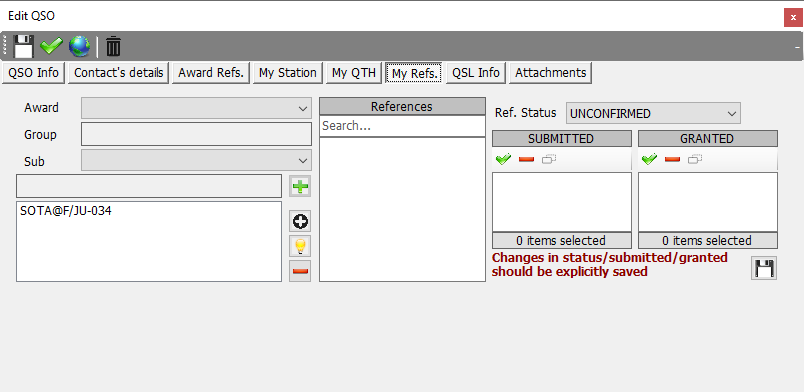Switch to the QSO Info tab

tap(33, 73)
